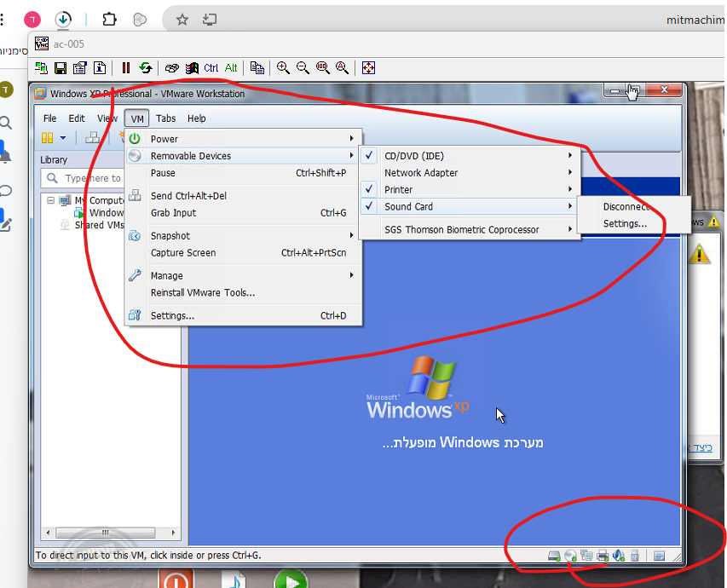Screen dimensions: 727x588
Task: Click the Library scrollbar left arrow
Action: tap(49, 533)
